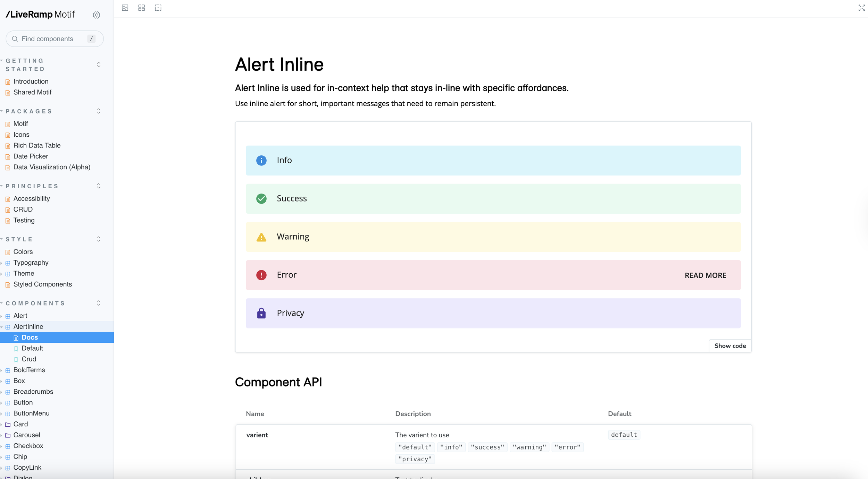This screenshot has height=479, width=868.
Task: Click the purple Privacy lock icon
Action: (x=261, y=313)
